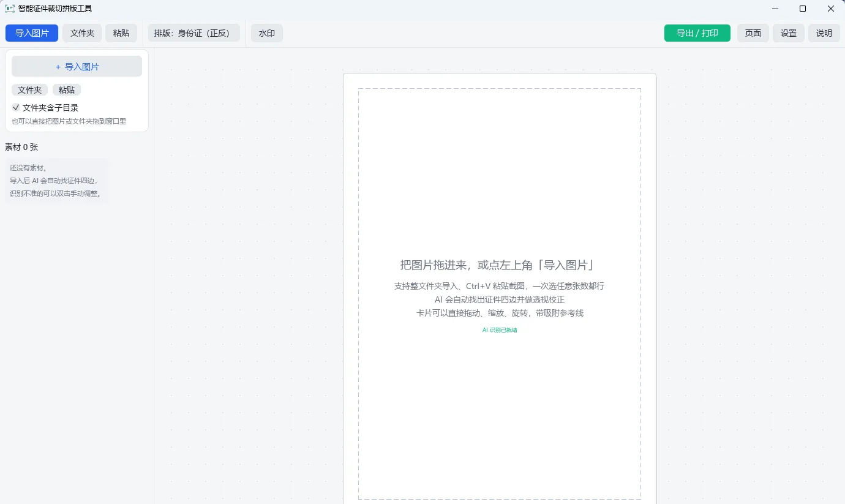Click the 智能证件裁切拼版工具 app icon in title bar
This screenshot has height=504, width=845.
pos(10,9)
